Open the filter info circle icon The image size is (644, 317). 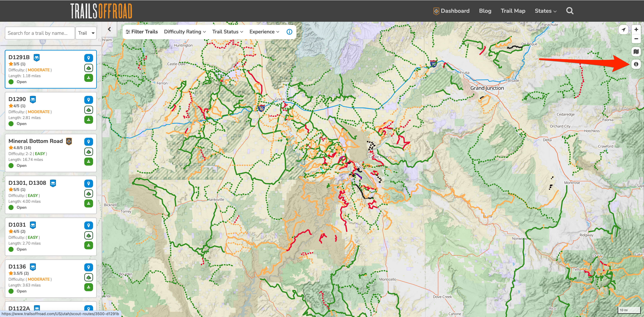289,32
